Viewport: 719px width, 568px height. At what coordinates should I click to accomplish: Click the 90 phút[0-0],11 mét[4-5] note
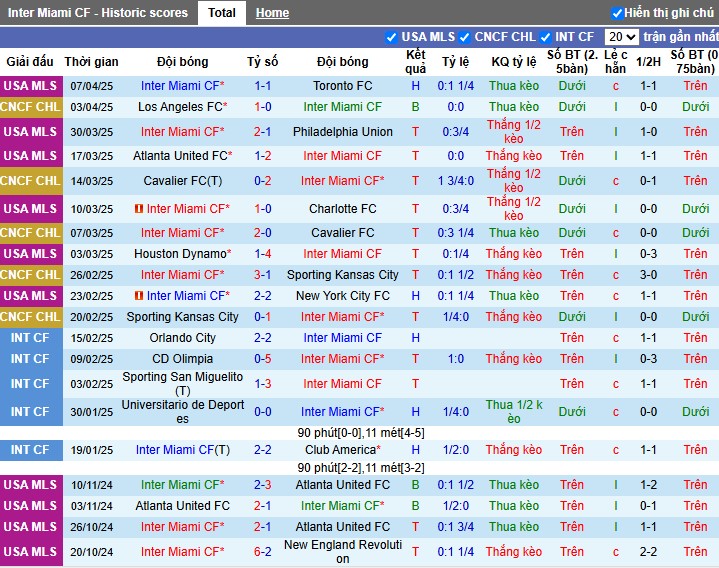361,433
